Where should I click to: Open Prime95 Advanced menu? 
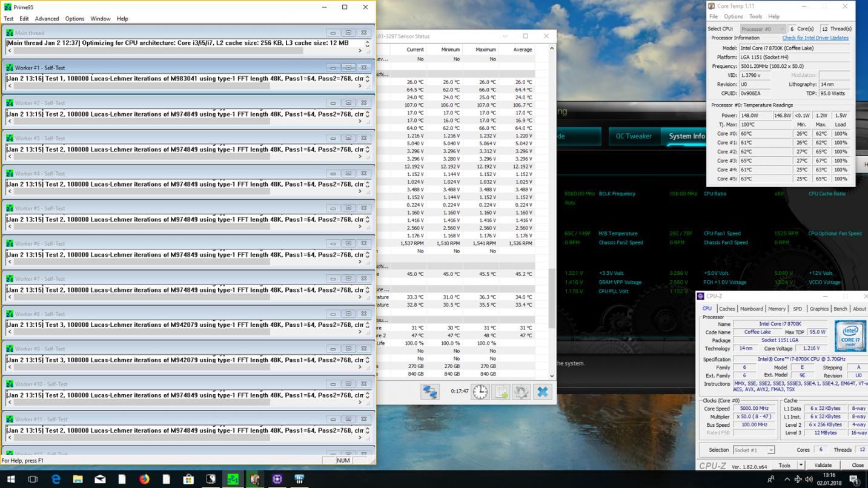click(47, 19)
